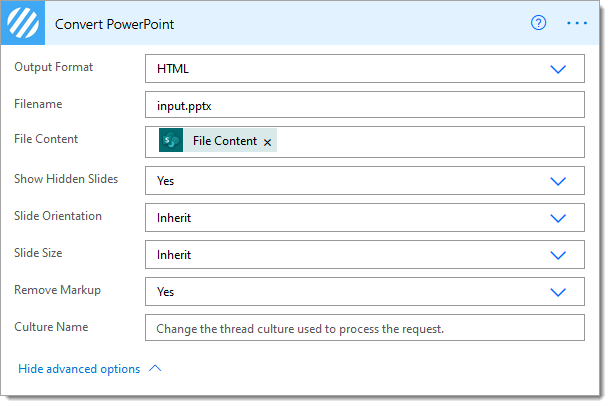Viewport: 610px width, 406px height.
Task: Open the help question mark icon
Action: pos(538,23)
